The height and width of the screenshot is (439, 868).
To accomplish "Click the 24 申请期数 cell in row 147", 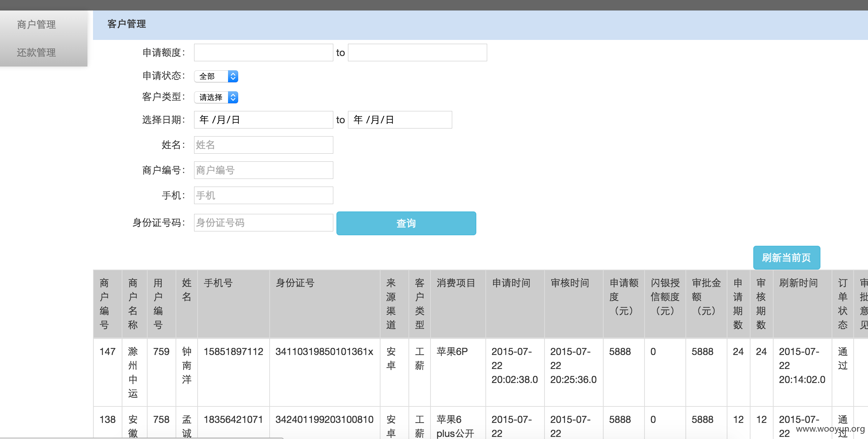I will tap(738, 372).
